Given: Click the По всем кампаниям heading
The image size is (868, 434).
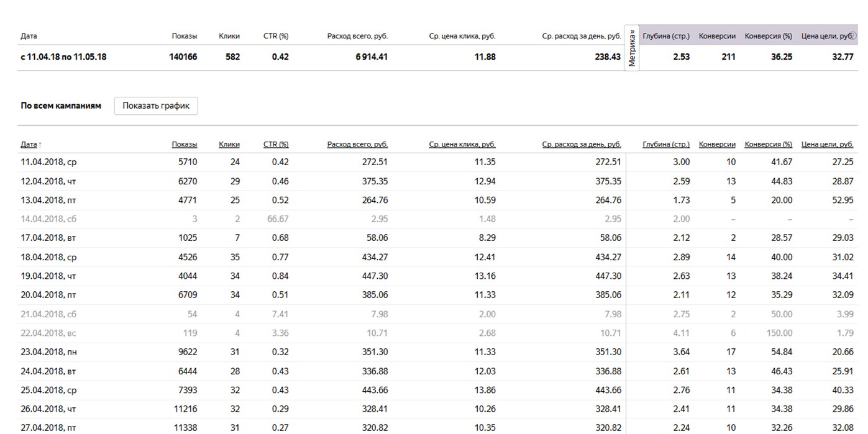Looking at the screenshot, I should pyautogui.click(x=61, y=106).
